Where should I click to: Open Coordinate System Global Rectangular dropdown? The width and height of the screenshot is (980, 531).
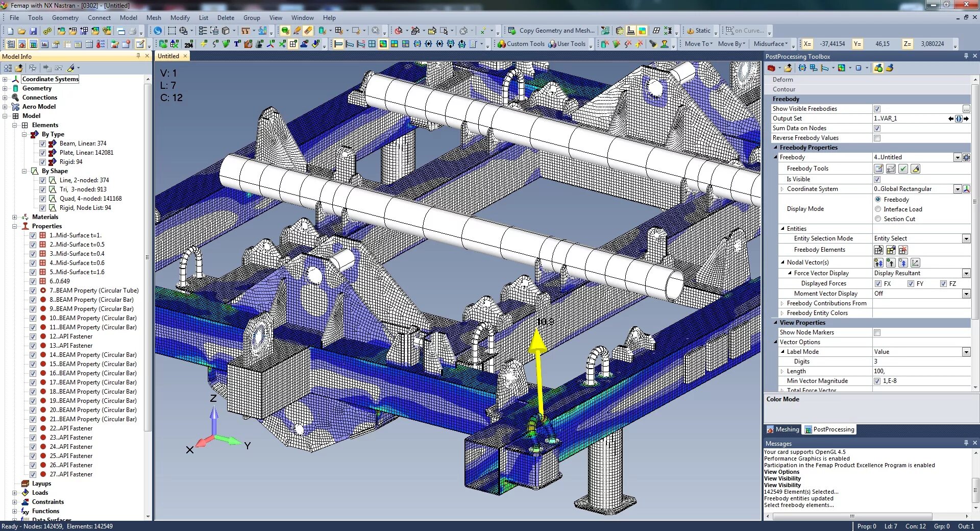(958, 189)
